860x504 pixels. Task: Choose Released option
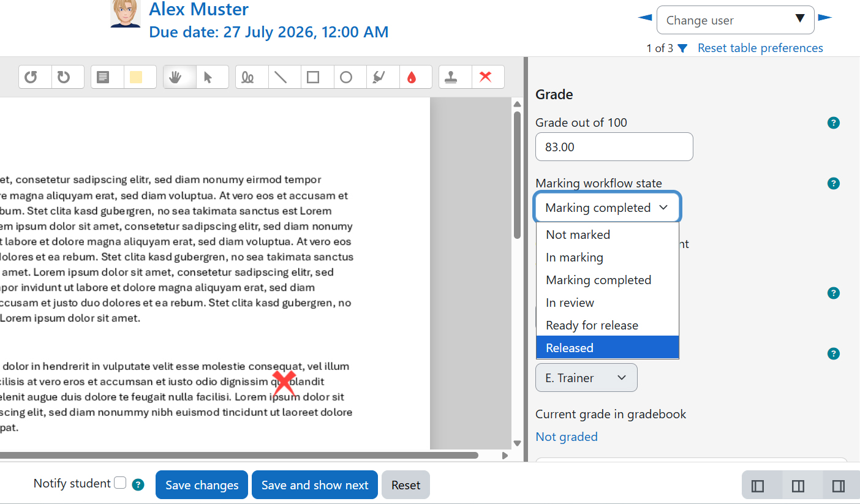607,347
